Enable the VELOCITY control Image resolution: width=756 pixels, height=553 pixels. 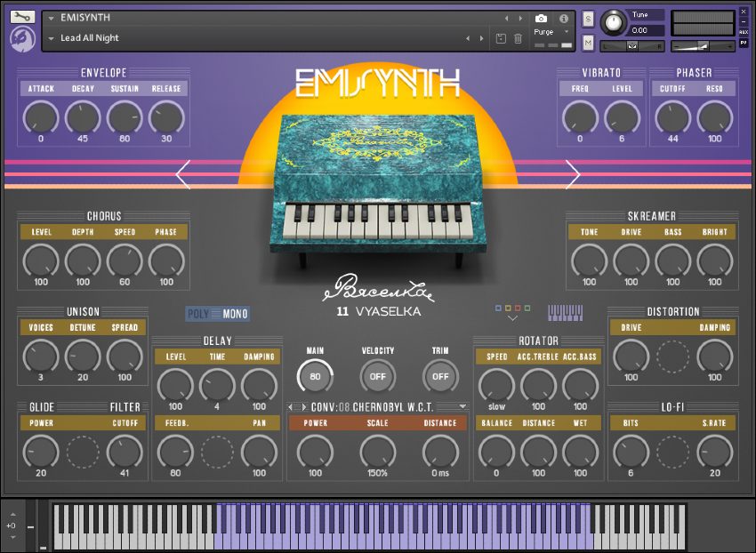[377, 377]
